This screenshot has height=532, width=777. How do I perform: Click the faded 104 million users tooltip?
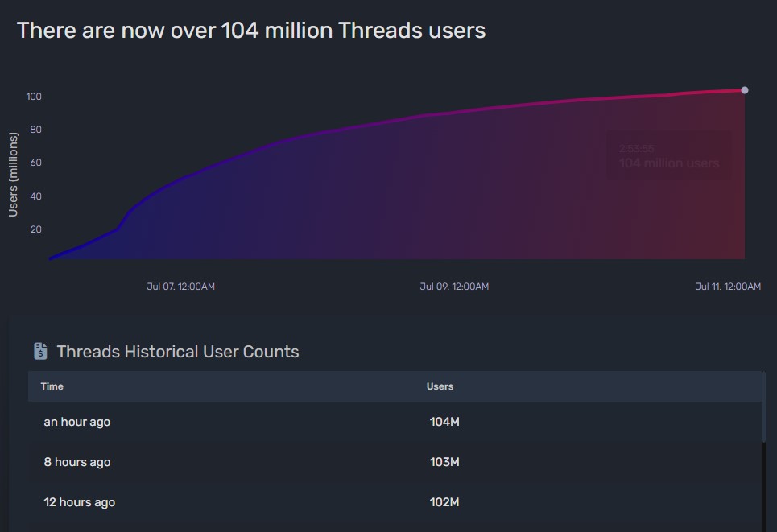pos(669,155)
